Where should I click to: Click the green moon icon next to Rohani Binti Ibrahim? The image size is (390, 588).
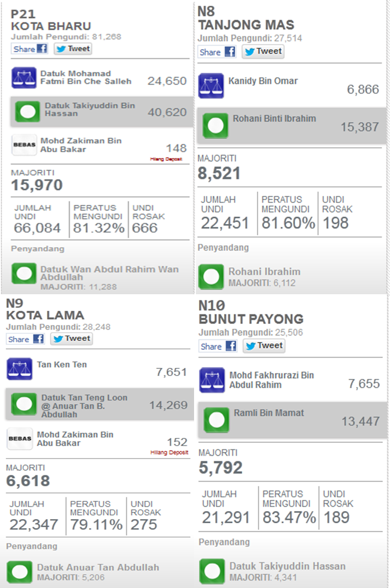[x=215, y=126]
